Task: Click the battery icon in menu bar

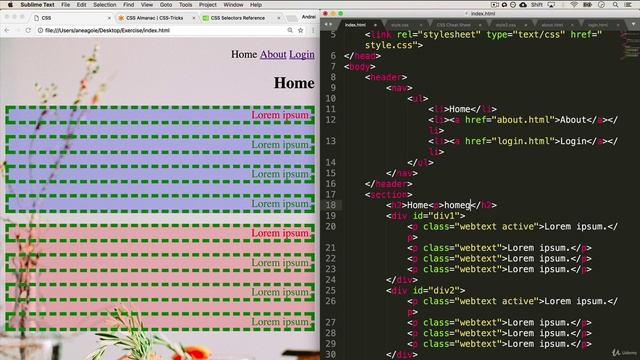Action: (x=587, y=5)
